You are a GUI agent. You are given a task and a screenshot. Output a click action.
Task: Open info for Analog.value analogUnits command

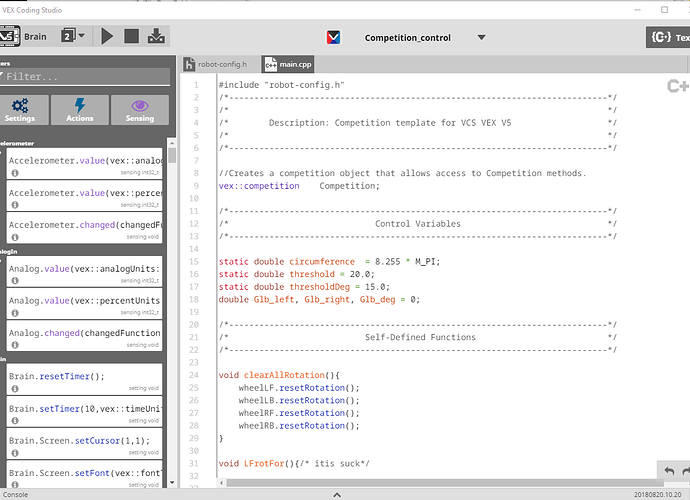point(15,281)
